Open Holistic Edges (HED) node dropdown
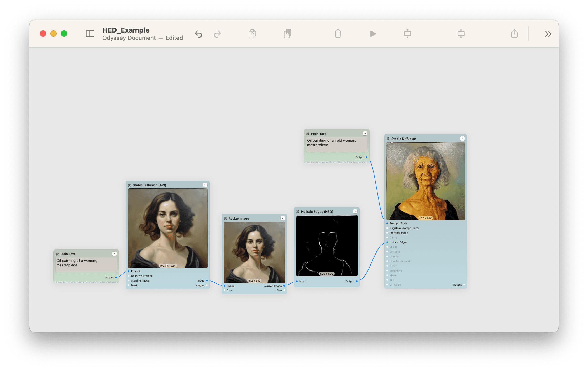 (355, 211)
